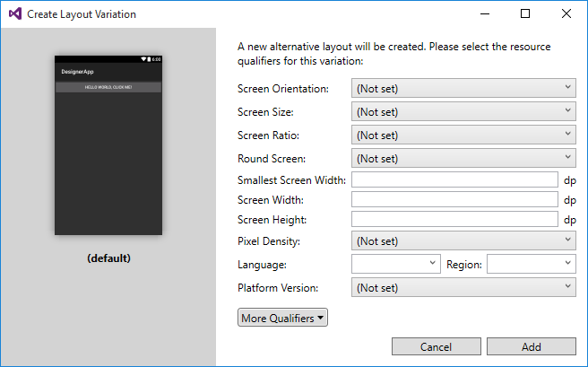This screenshot has width=588, height=367.
Task: Open the Screen Orientation dropdown
Action: pyautogui.click(x=463, y=88)
